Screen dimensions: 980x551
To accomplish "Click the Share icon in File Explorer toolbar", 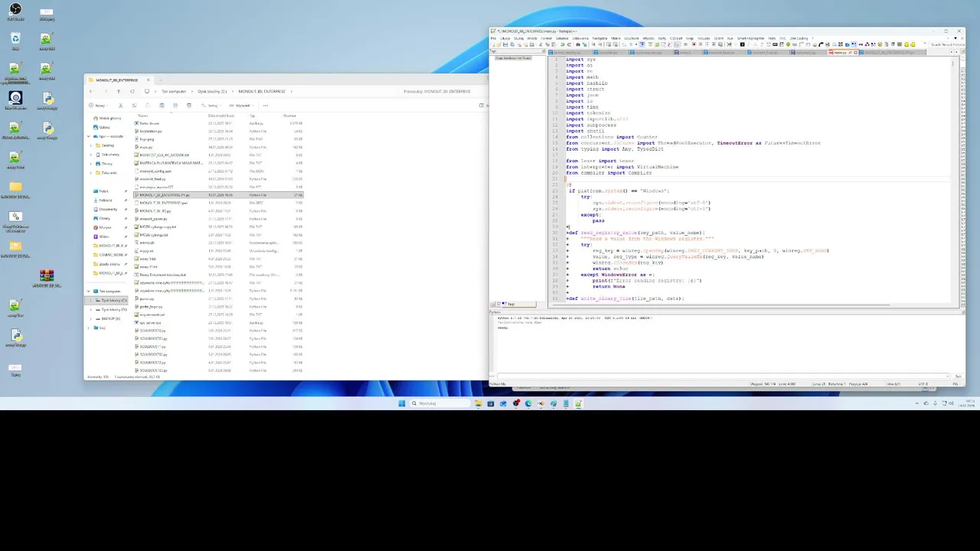I will [175, 106].
